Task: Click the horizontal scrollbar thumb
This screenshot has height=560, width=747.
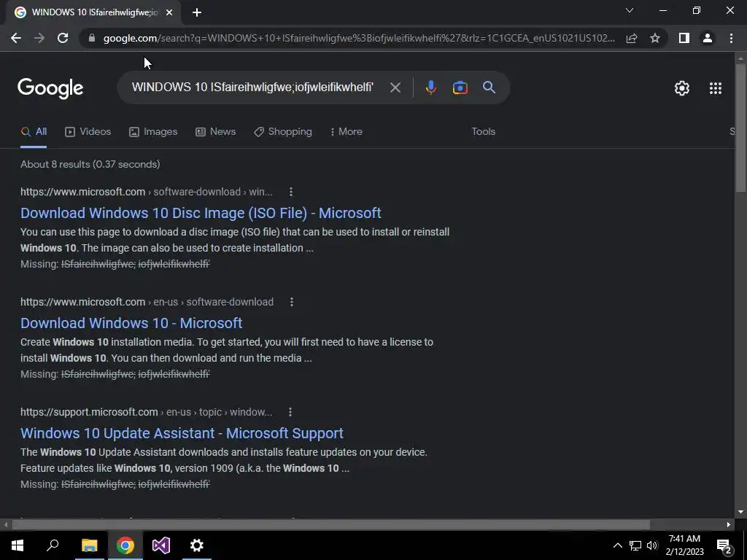Action: click(x=330, y=525)
